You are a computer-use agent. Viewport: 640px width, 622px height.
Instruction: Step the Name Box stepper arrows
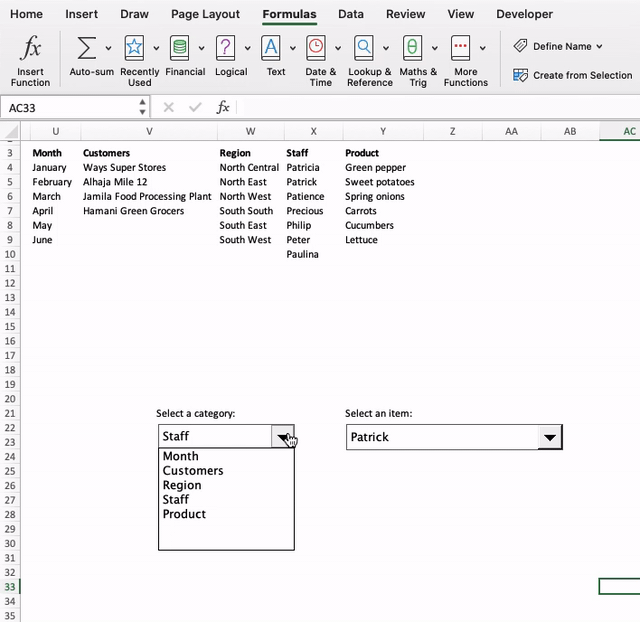pos(142,107)
